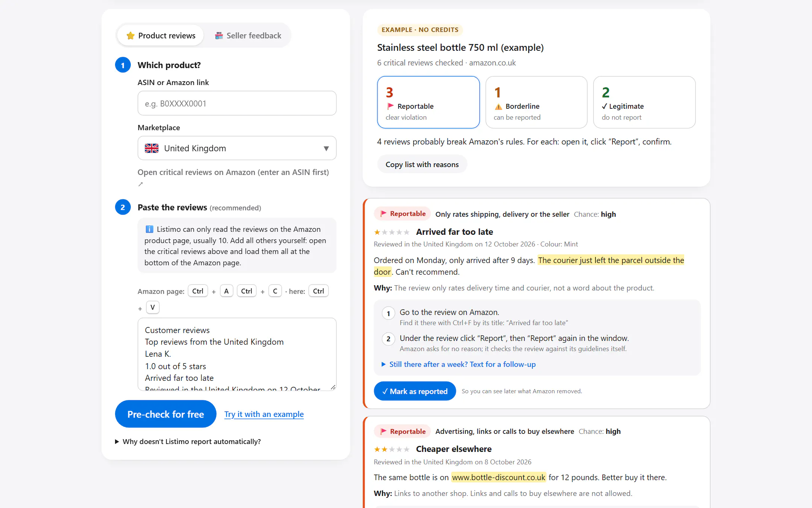The height and width of the screenshot is (508, 812).
Task: Click the ASIN or Amazon link field
Action: pos(237,103)
